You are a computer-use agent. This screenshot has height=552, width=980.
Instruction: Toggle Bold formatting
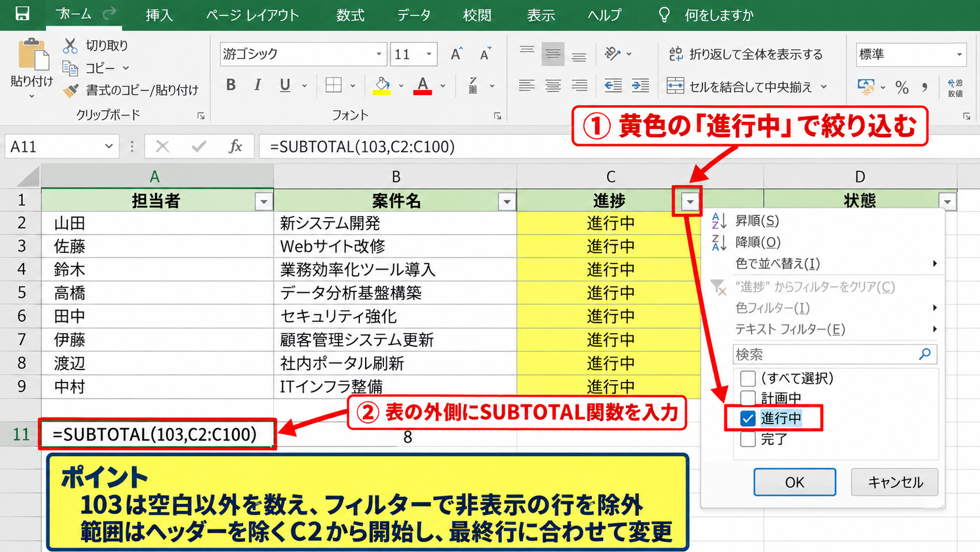[x=231, y=85]
